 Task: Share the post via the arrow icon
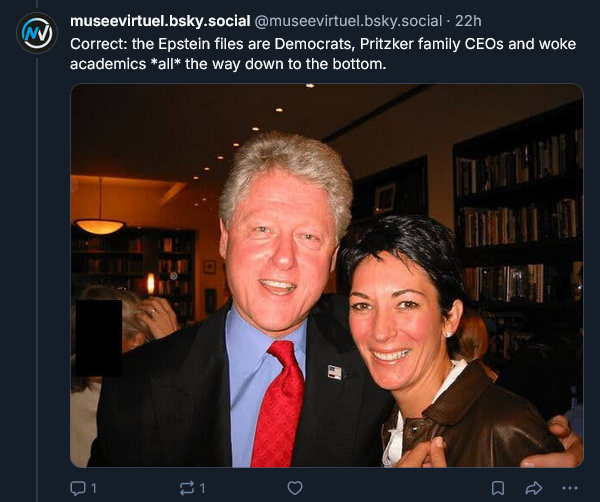tap(533, 488)
